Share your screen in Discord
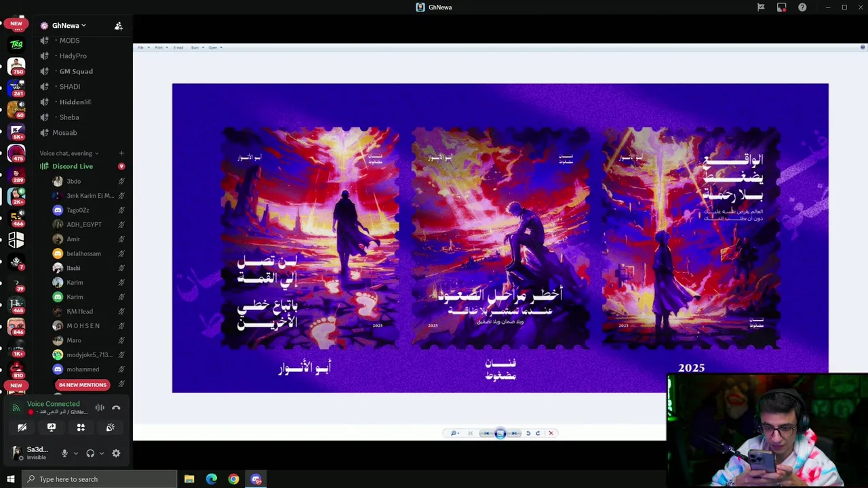 click(x=52, y=428)
